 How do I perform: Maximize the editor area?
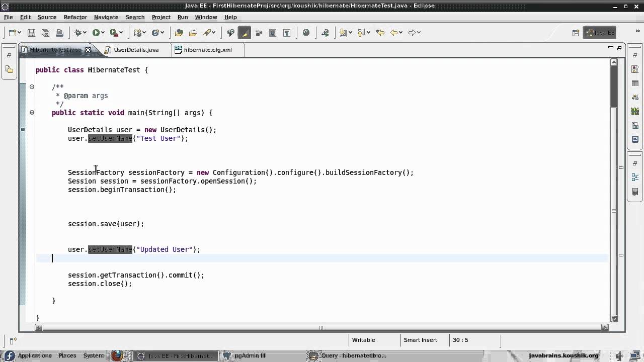click(619, 48)
